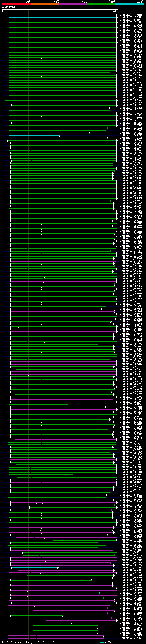Click the UniRef100_A8JJ58 label
The image size is (146, 644).
[x=131, y=135]
